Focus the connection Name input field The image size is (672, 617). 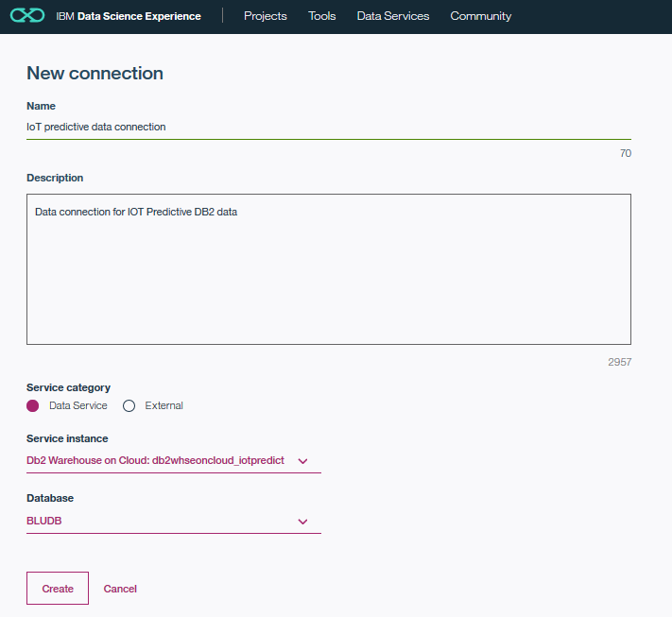pos(329,128)
